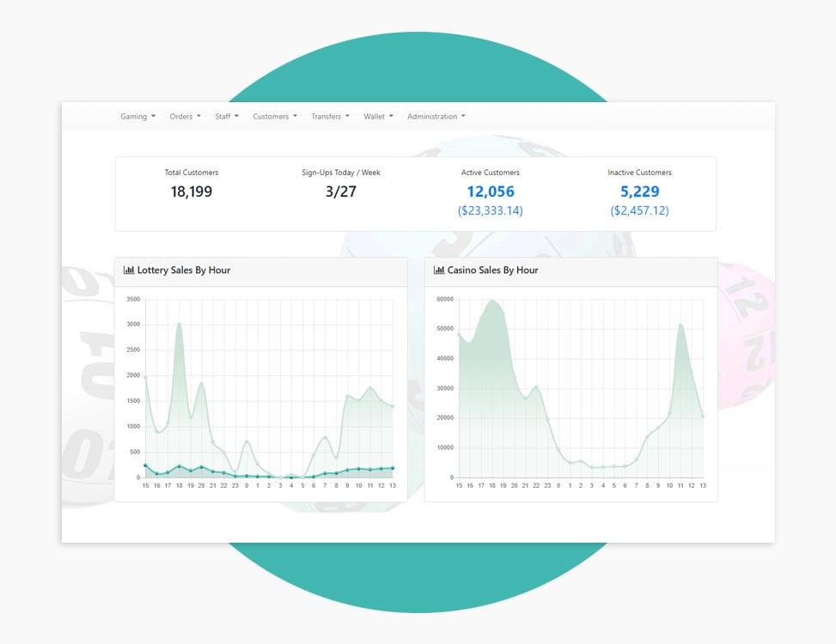Click the Casino Sales bar chart icon

(x=439, y=270)
